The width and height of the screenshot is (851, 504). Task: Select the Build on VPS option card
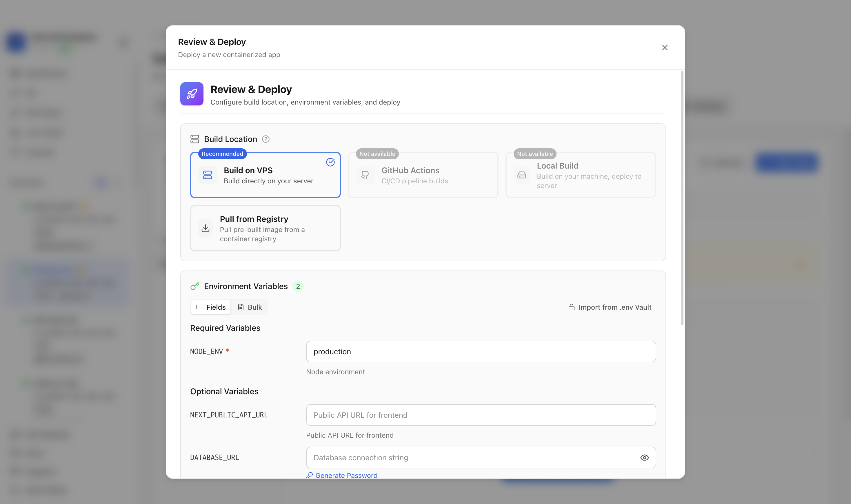coord(265,175)
